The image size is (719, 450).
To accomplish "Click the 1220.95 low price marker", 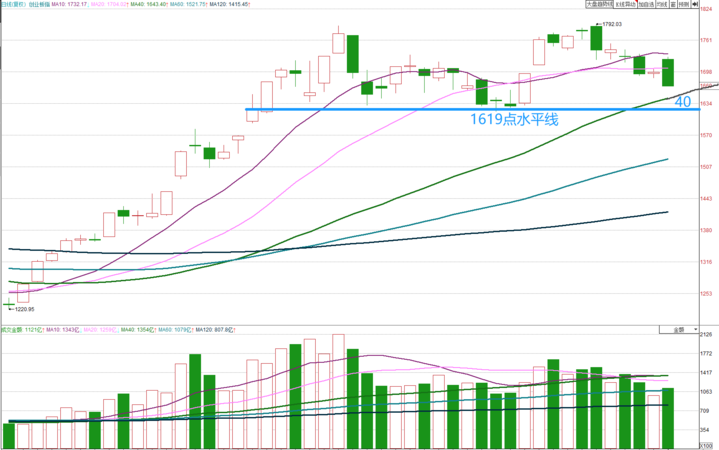I will coord(24,309).
